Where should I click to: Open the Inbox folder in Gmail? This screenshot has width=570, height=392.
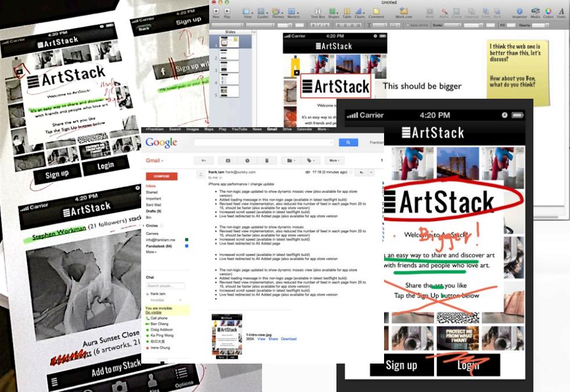pos(150,186)
